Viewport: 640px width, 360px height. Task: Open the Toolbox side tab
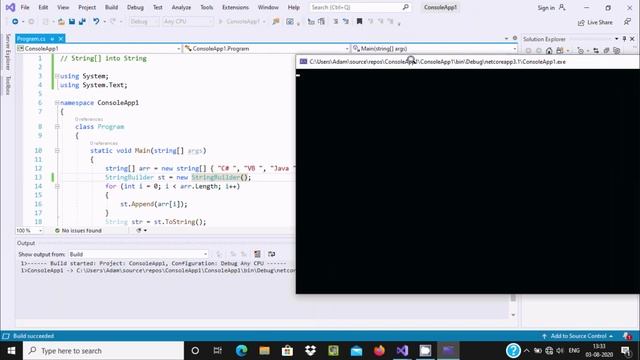point(7,85)
